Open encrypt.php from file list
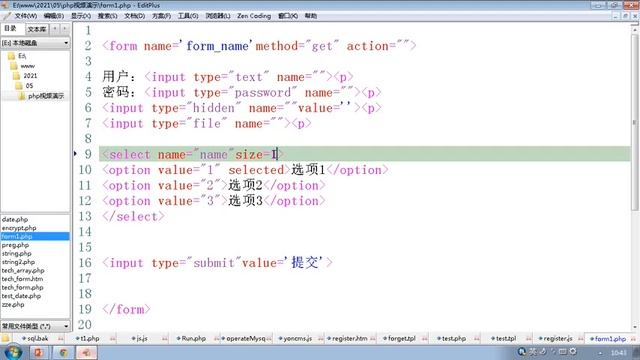 tap(19, 228)
